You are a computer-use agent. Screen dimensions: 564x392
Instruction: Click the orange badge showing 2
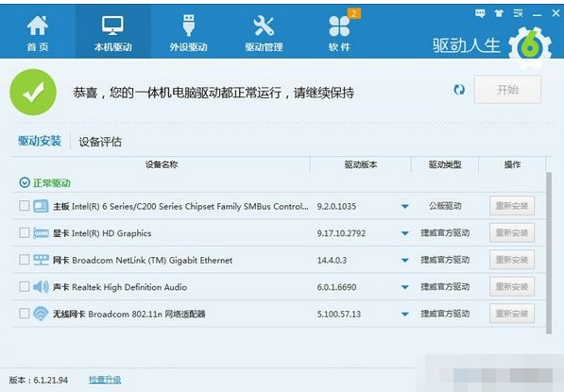[x=354, y=13]
